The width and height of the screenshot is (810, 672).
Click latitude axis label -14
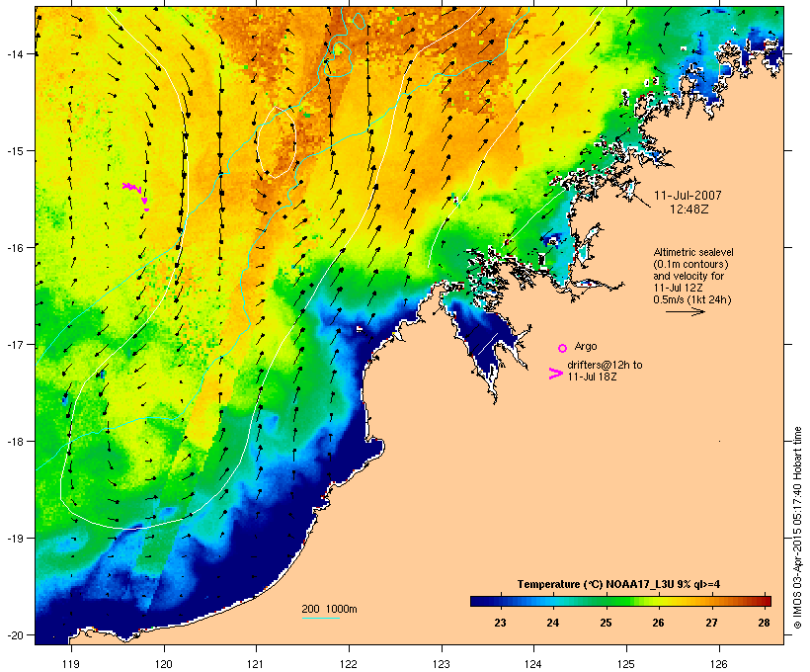coord(15,53)
